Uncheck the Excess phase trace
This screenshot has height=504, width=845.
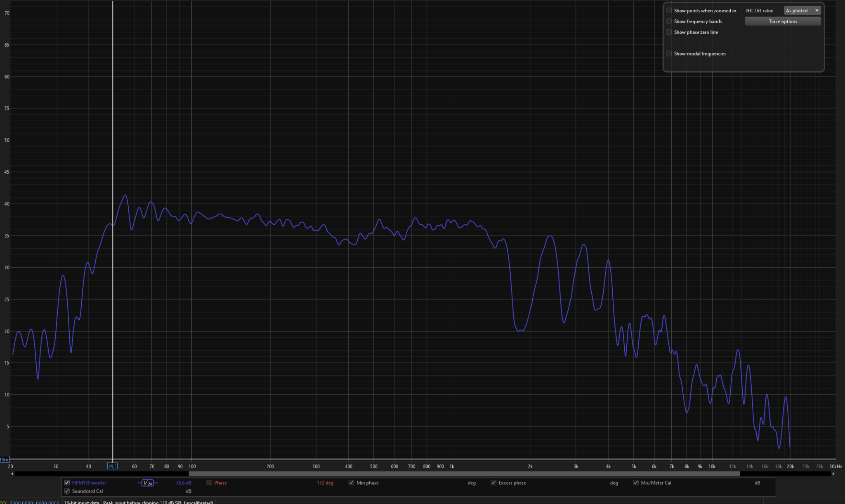[493, 483]
